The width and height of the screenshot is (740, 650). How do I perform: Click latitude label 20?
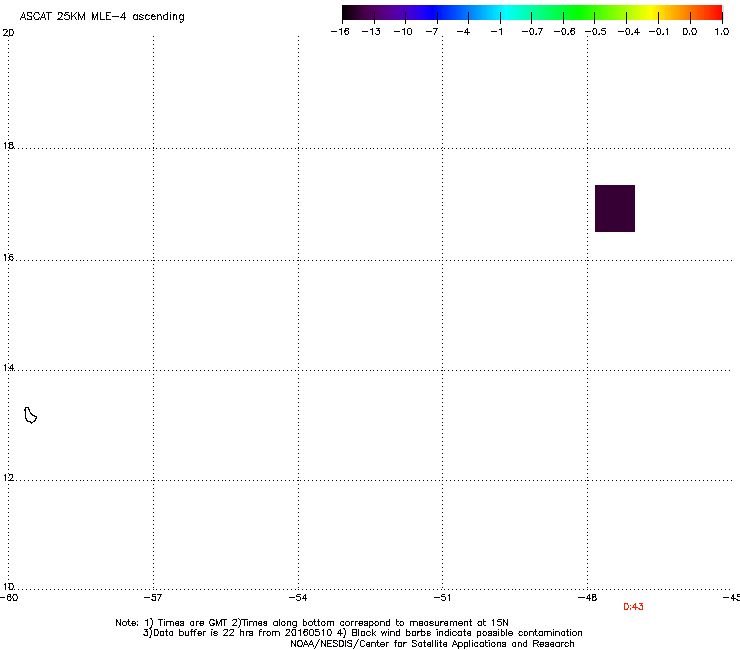(8, 33)
